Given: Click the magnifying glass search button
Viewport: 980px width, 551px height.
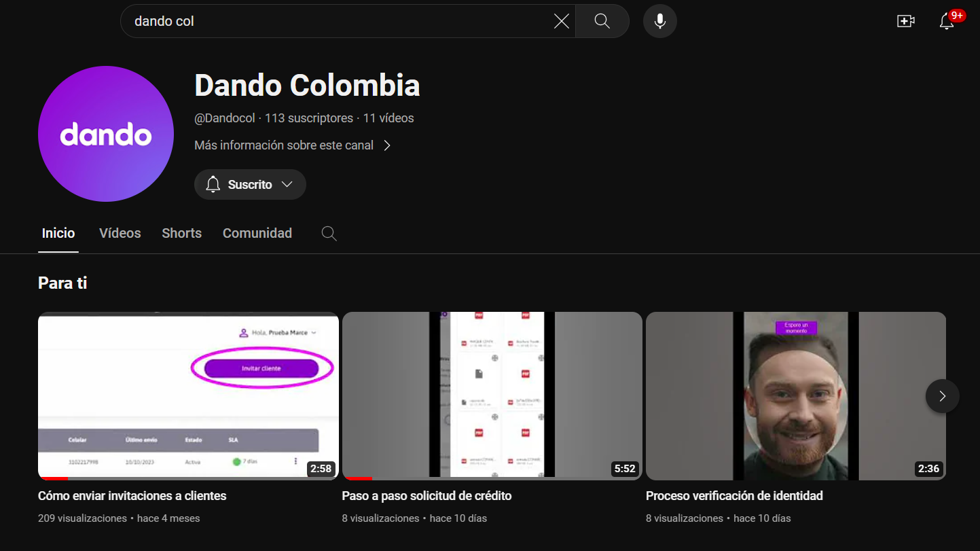Looking at the screenshot, I should (602, 21).
